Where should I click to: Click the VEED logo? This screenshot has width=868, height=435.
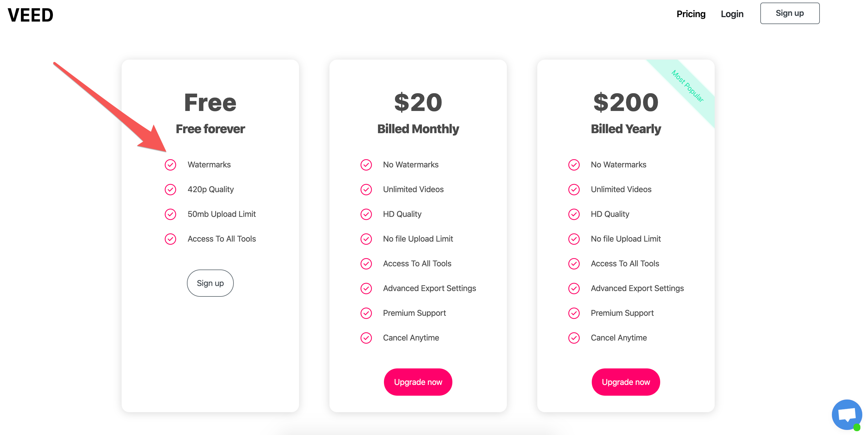click(30, 15)
